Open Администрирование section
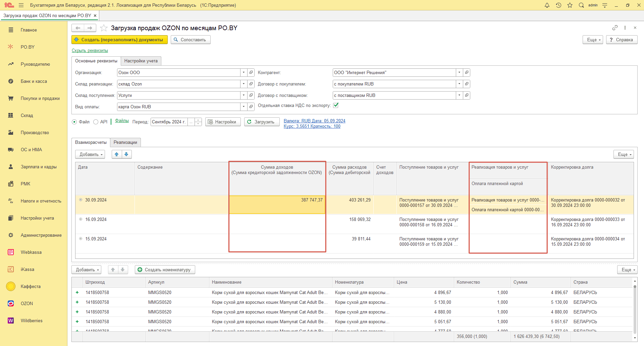 [41, 235]
